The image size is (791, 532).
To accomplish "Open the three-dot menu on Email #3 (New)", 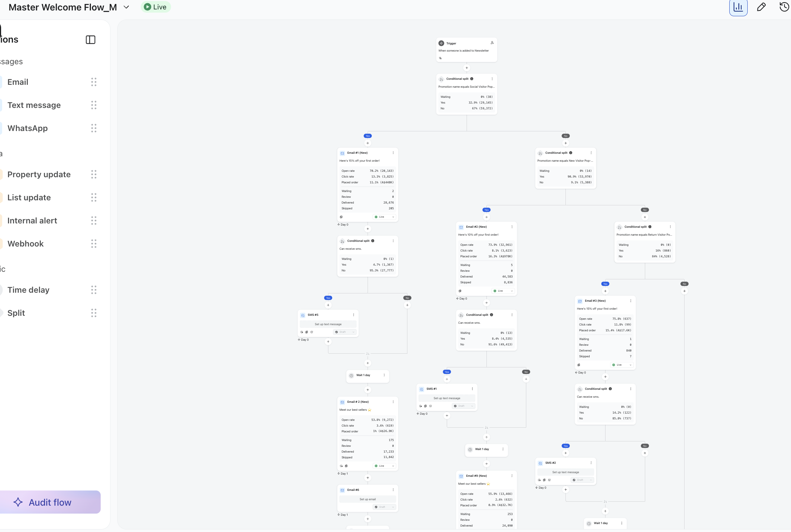I will tap(630, 301).
